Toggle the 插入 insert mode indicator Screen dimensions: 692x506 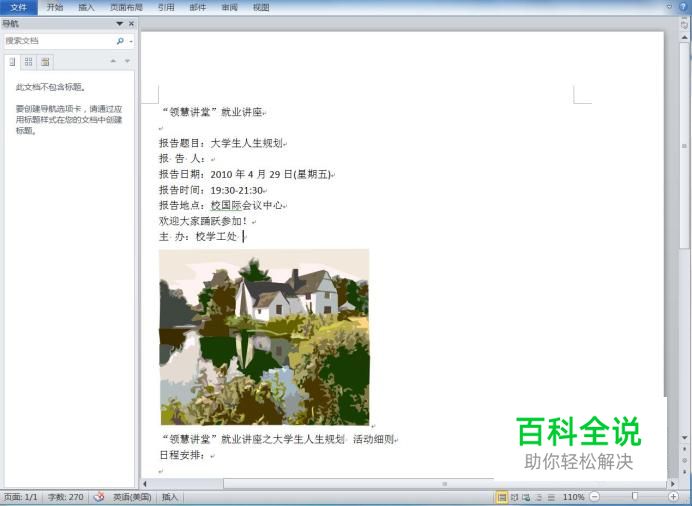[169, 497]
